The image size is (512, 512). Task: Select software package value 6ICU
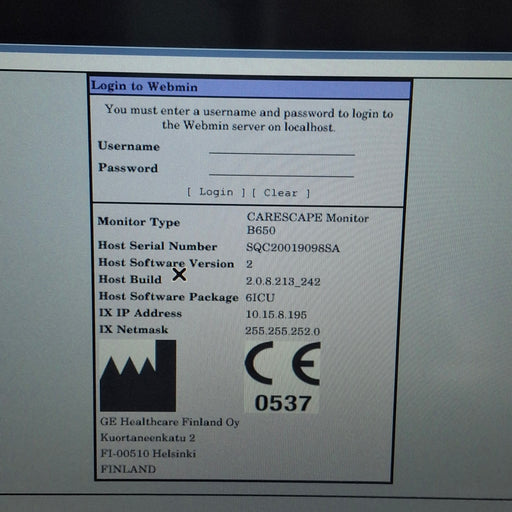click(260, 297)
